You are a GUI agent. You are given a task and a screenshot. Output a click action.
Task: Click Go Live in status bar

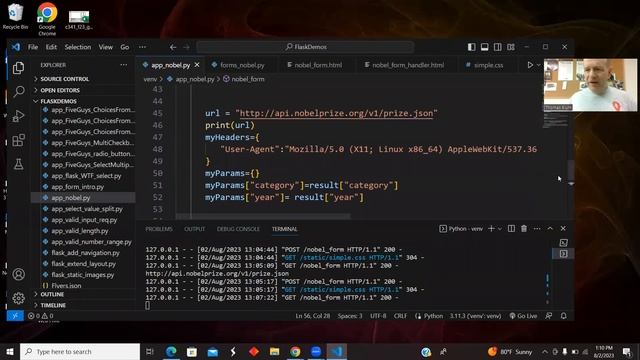(523, 316)
